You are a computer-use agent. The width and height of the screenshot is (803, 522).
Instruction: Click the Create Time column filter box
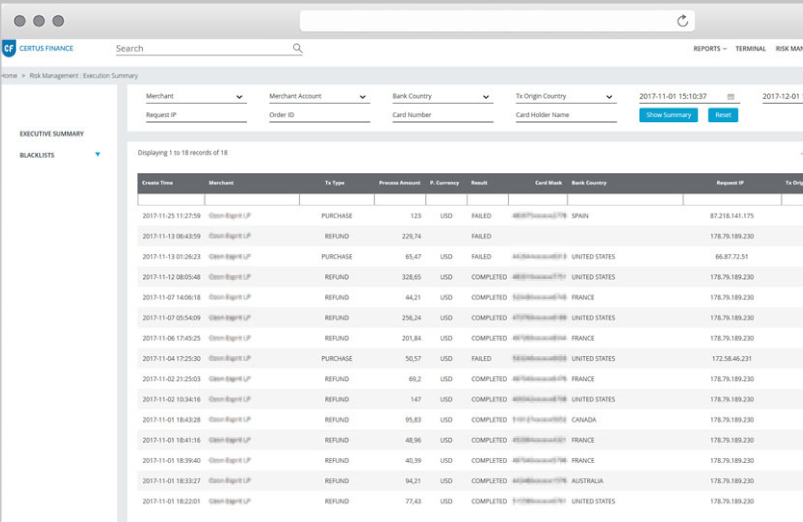(171, 199)
